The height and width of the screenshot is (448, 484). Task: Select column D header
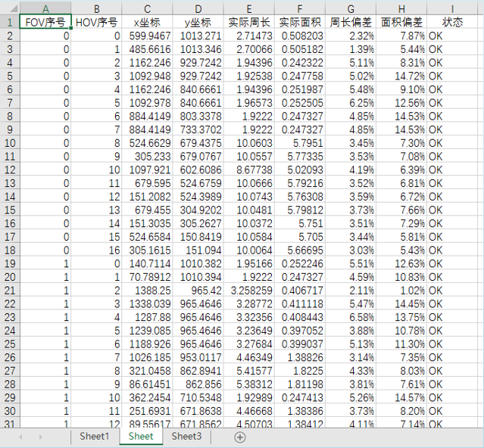pyautogui.click(x=198, y=8)
